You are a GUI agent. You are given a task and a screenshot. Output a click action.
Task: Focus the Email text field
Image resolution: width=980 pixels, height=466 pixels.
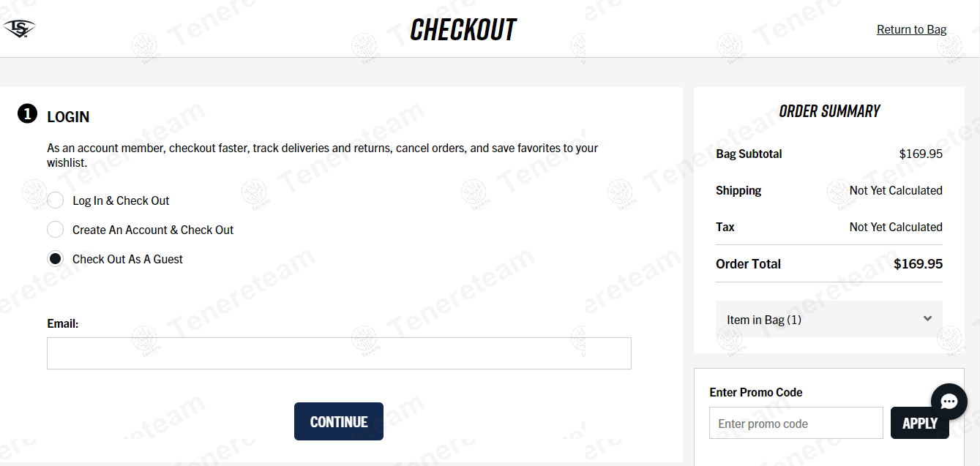(x=339, y=353)
